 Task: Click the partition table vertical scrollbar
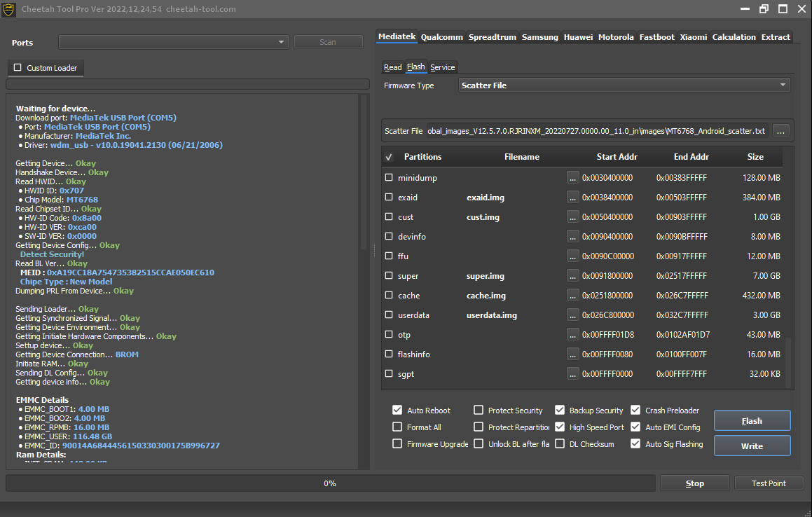point(788,363)
